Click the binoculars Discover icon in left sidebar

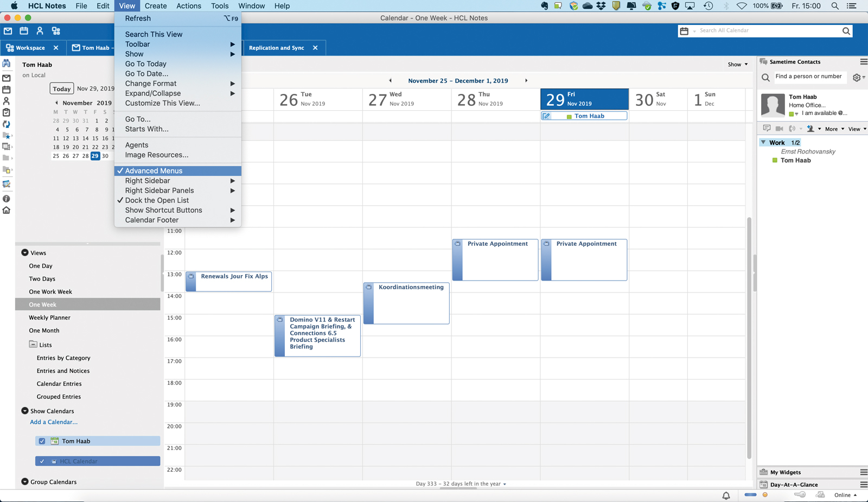(7, 63)
